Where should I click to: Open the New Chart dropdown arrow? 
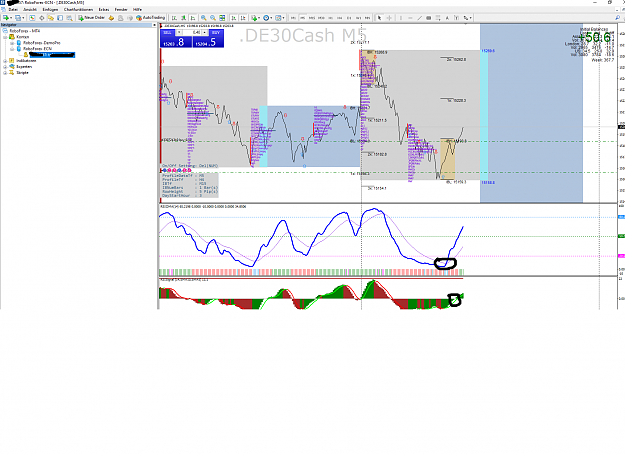[x=12, y=18]
